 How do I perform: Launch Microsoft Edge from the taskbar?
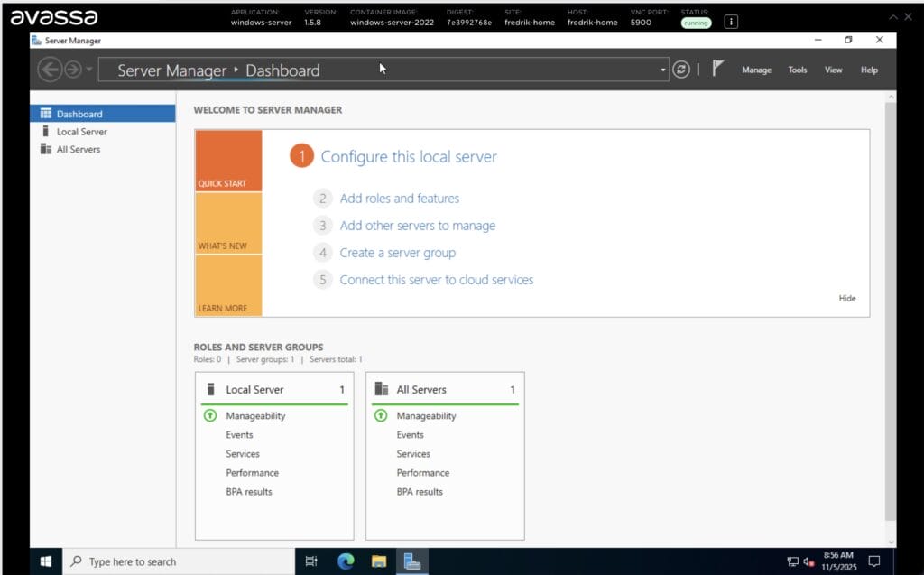[x=346, y=561]
